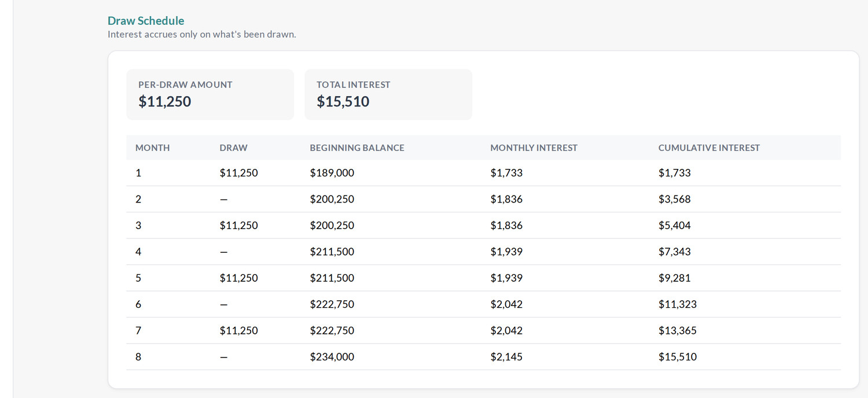
Task: Click the month 3 row number
Action: click(138, 226)
